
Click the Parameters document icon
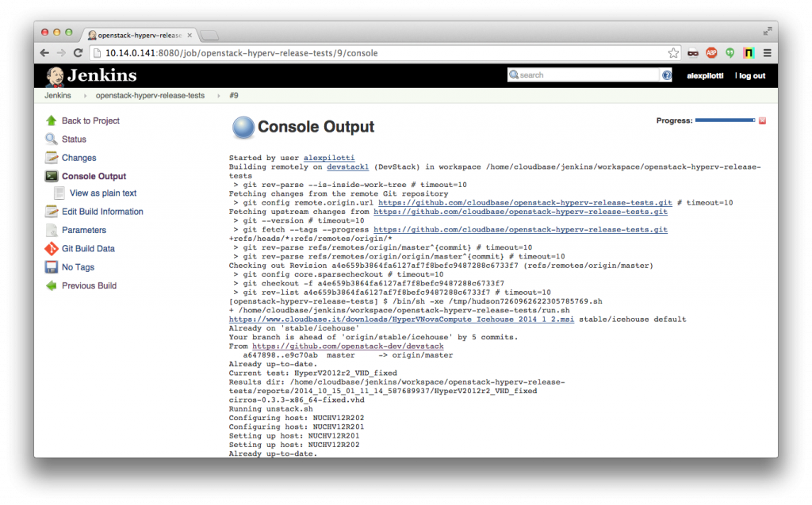pos(52,230)
